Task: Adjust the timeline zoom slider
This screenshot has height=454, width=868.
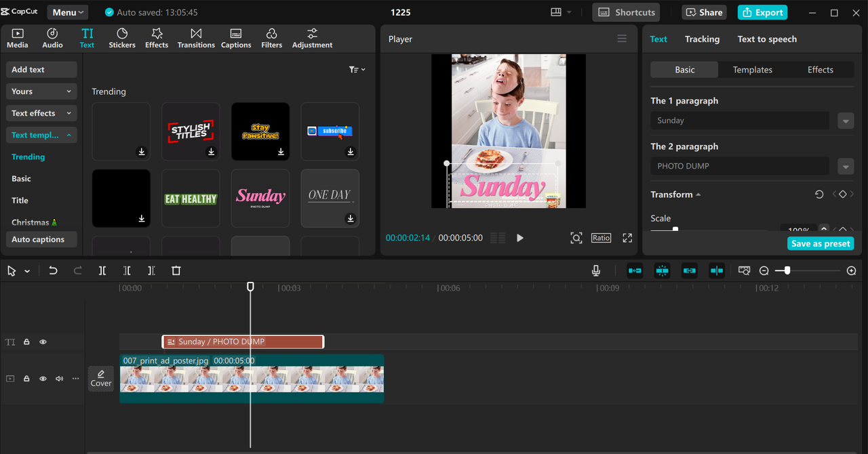Action: pos(787,270)
